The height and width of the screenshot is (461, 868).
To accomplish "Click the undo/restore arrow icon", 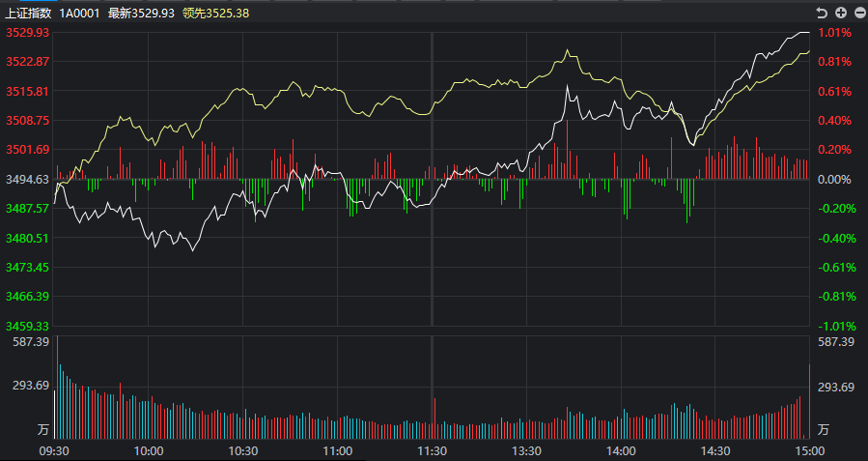I will tap(822, 13).
